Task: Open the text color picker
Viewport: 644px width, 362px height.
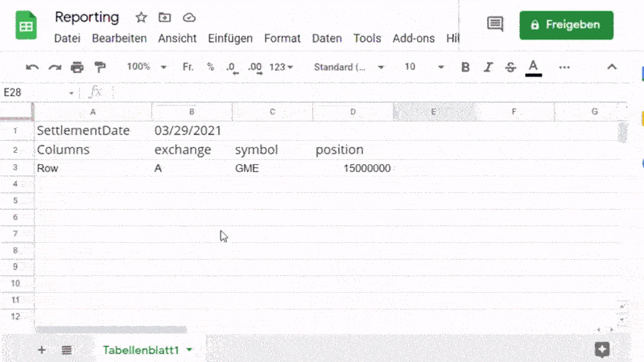Action: (x=533, y=68)
